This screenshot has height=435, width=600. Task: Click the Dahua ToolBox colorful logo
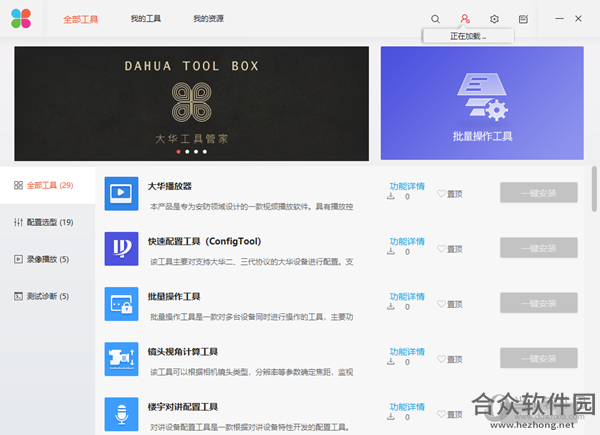(21, 18)
